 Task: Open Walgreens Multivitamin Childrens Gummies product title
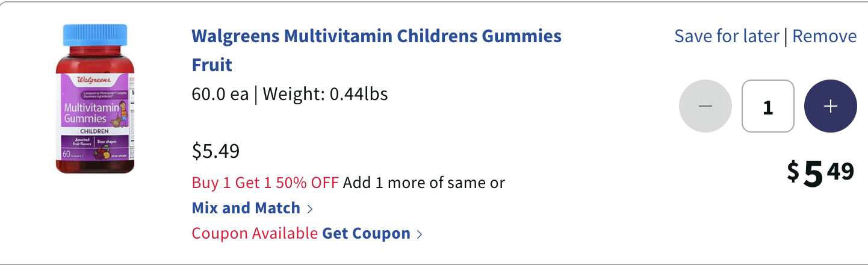coord(376,36)
